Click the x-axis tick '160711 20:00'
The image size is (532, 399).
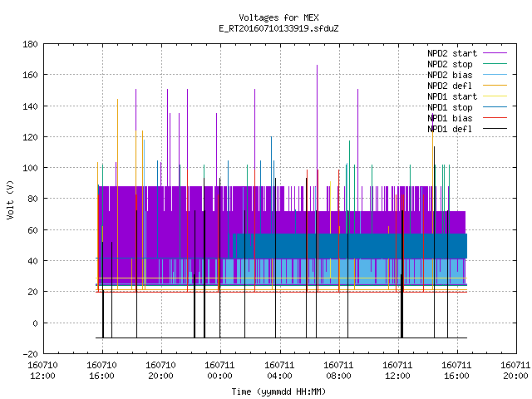point(515,371)
